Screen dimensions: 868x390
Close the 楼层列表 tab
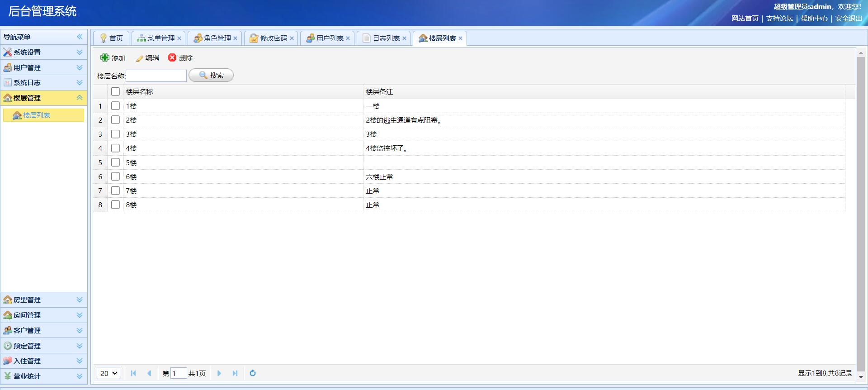(460, 38)
